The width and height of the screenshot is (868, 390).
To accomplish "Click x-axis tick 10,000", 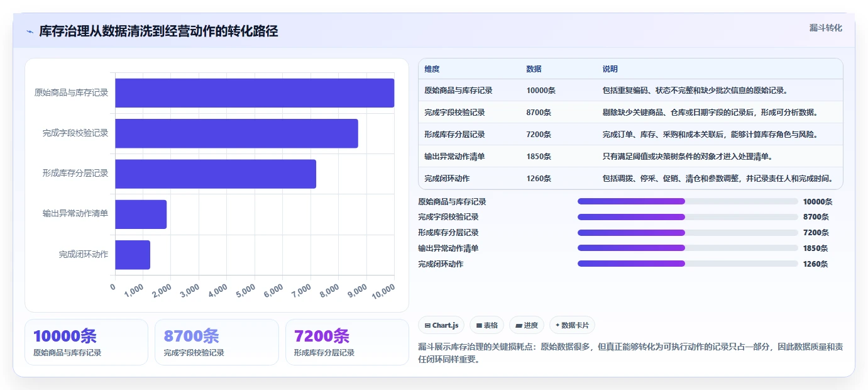I will coord(383,292).
